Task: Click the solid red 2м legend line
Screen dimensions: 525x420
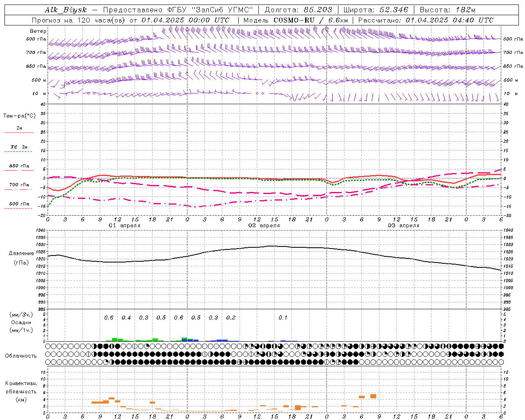Action: (x=19, y=133)
